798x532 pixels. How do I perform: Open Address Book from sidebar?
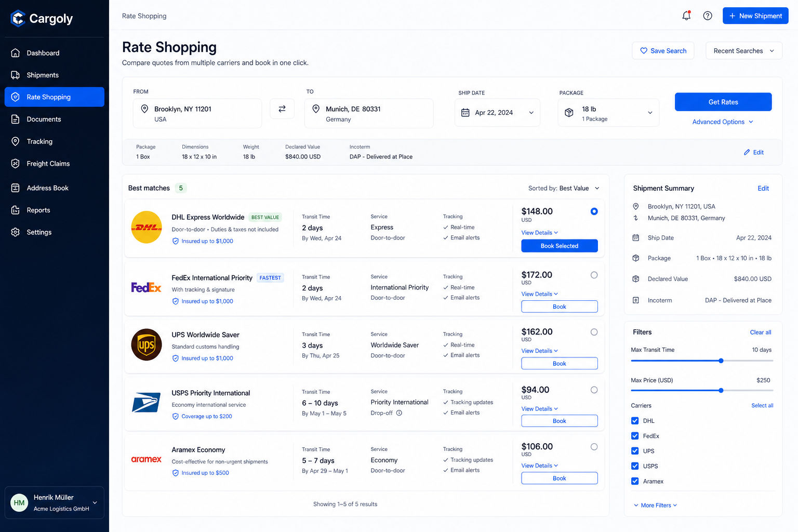pyautogui.click(x=55, y=188)
